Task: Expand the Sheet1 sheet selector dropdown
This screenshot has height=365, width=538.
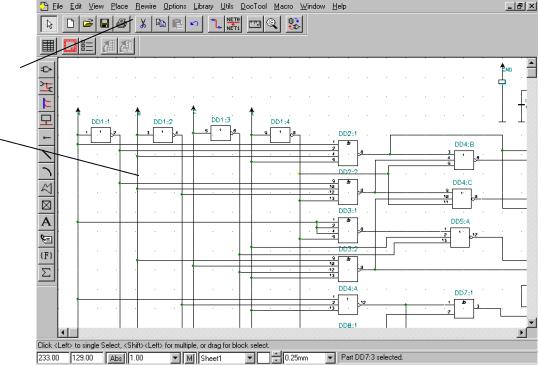Action: [x=250, y=358]
